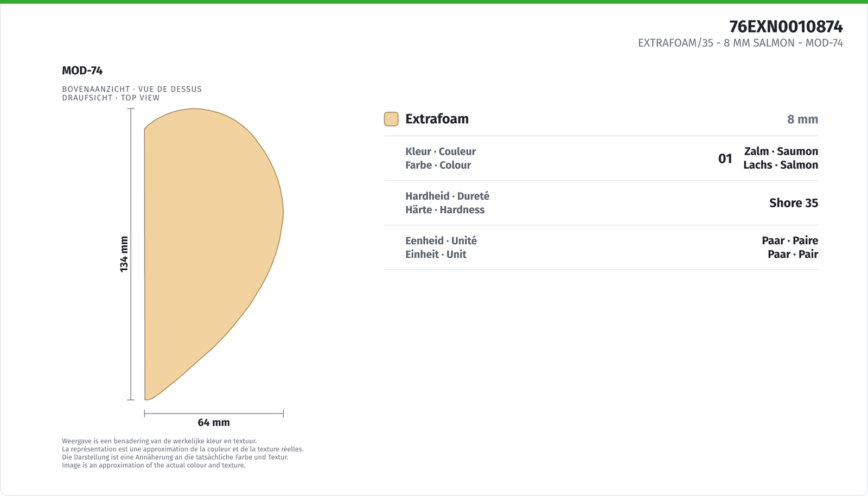Click the colour approximation disclaimer text
868x496 pixels.
coord(183,453)
